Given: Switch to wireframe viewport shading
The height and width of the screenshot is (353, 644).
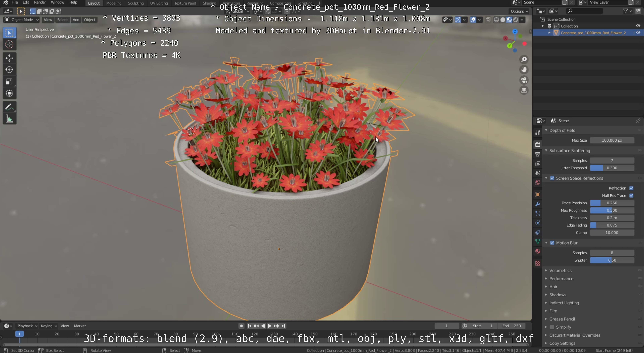Looking at the screenshot, I should click(496, 20).
